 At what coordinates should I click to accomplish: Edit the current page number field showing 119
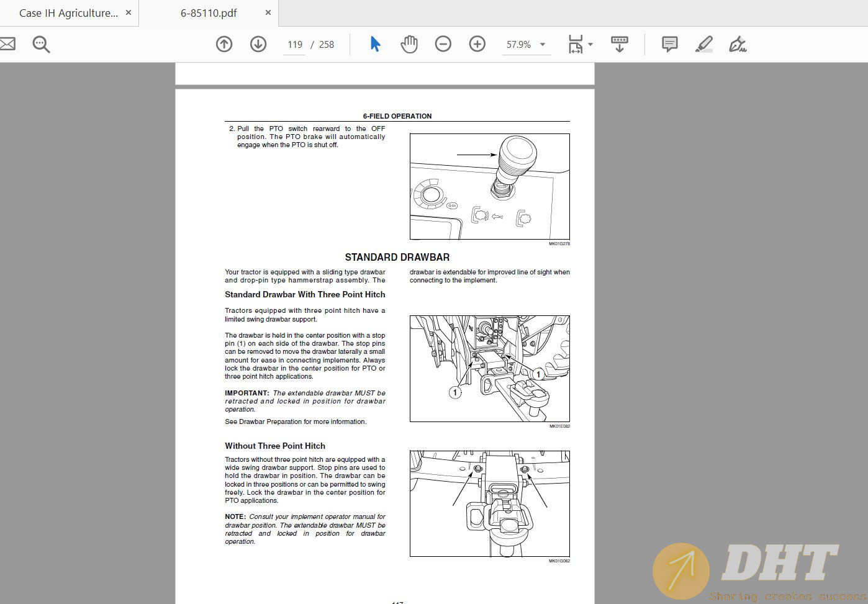(x=294, y=45)
